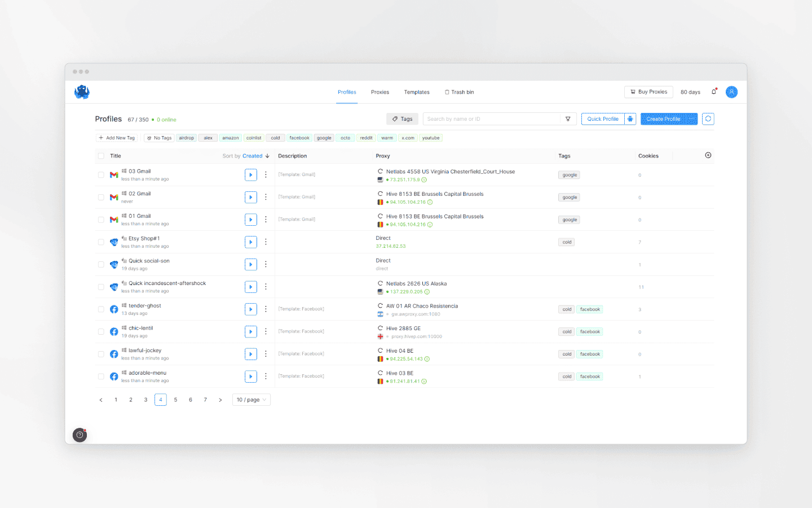Filter by the No Tags chip
This screenshot has height=508, width=812.
tap(159, 138)
